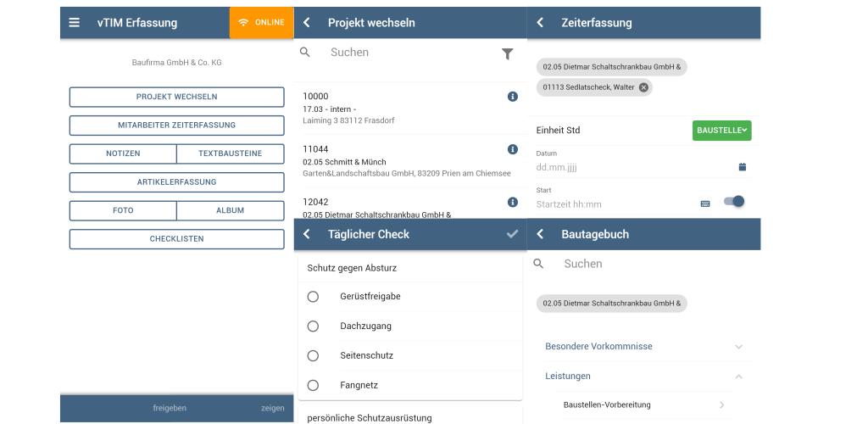
Task: Remove the Sedlatscheck, Walter chip
Action: pos(643,87)
